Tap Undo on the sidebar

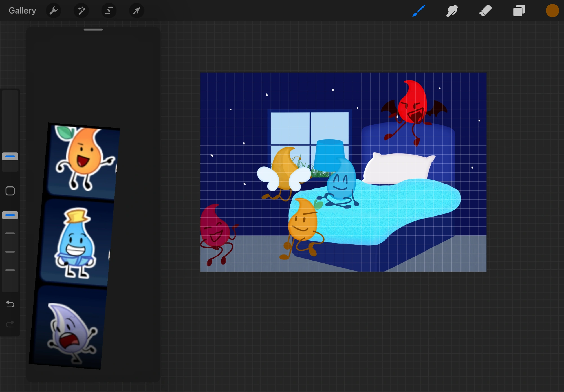click(10, 304)
